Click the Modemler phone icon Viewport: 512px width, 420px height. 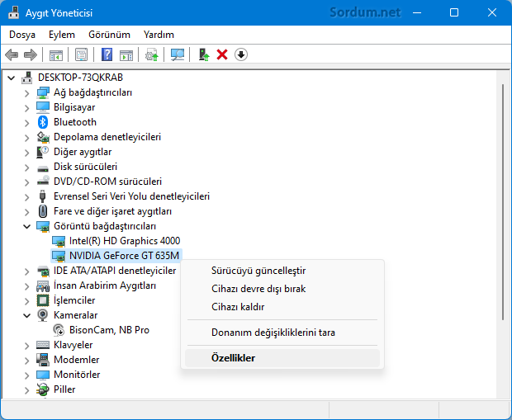click(43, 360)
